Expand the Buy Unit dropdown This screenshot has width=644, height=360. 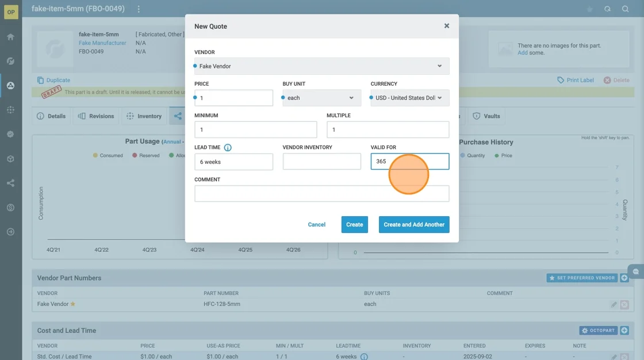(x=322, y=98)
